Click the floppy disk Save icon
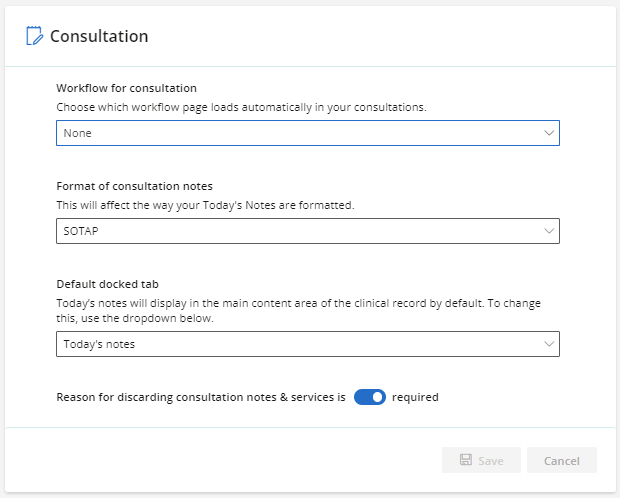Viewport: 620px width, 498px height. (x=466, y=460)
